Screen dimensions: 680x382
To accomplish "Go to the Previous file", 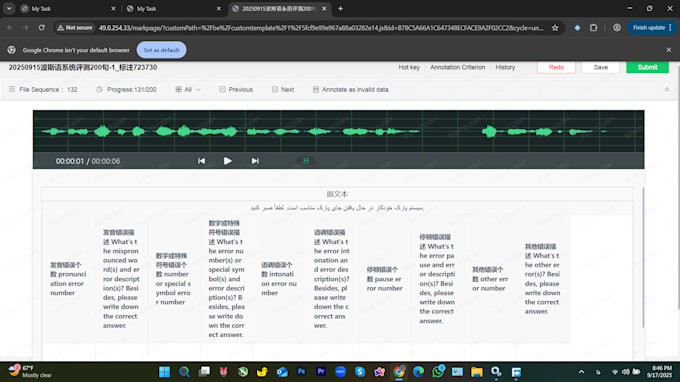I will pos(236,89).
